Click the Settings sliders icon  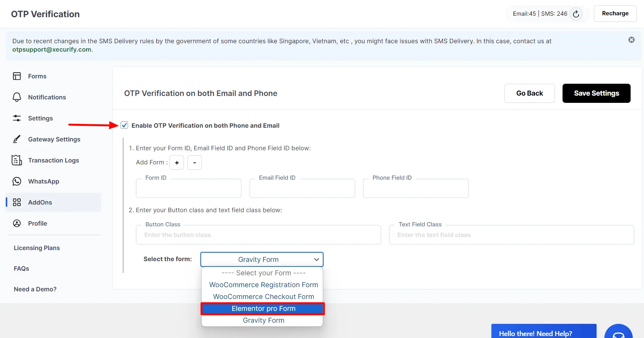click(17, 118)
